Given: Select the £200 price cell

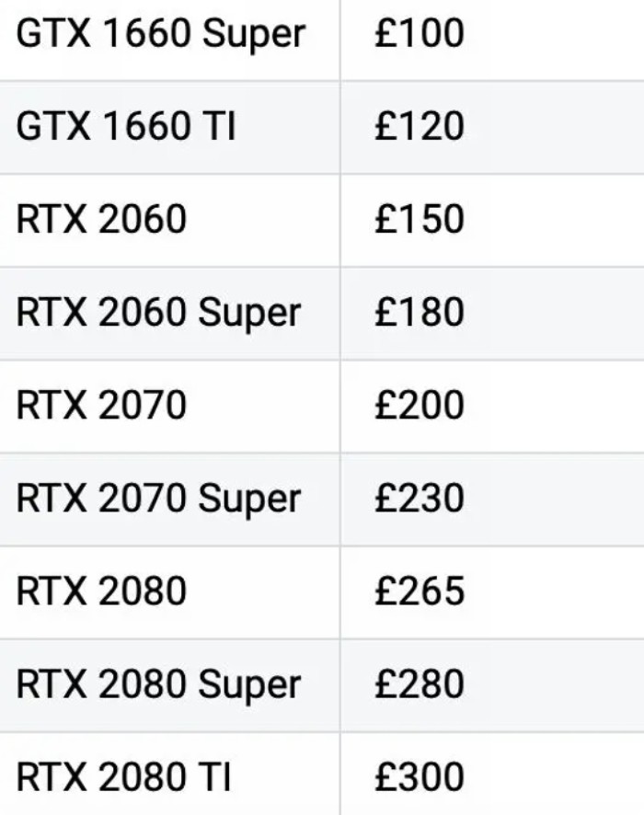Looking at the screenshot, I should coord(419,406).
